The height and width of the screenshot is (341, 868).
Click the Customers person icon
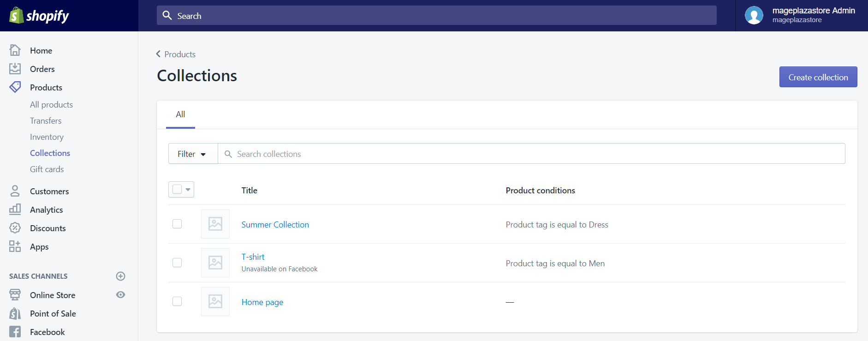[15, 191]
